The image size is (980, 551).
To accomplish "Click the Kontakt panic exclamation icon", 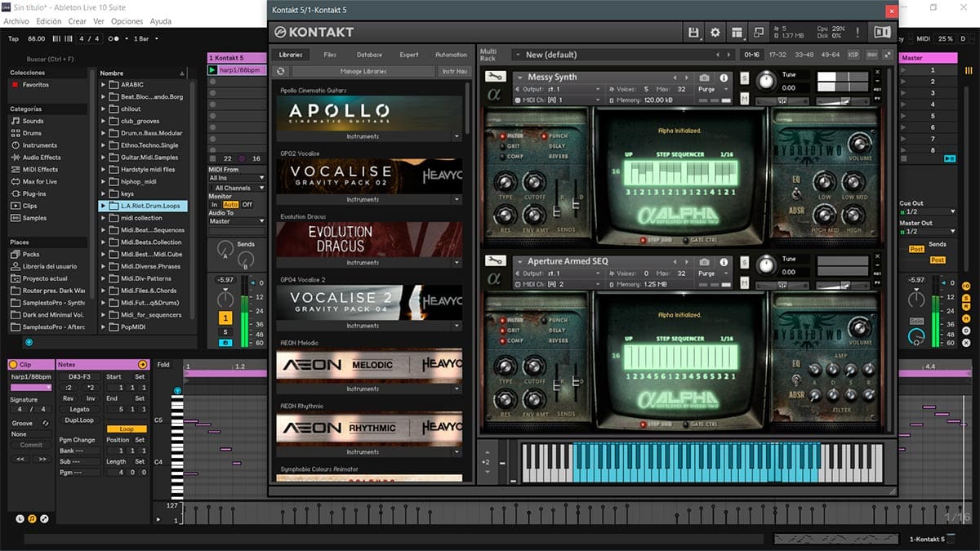I will pyautogui.click(x=857, y=32).
